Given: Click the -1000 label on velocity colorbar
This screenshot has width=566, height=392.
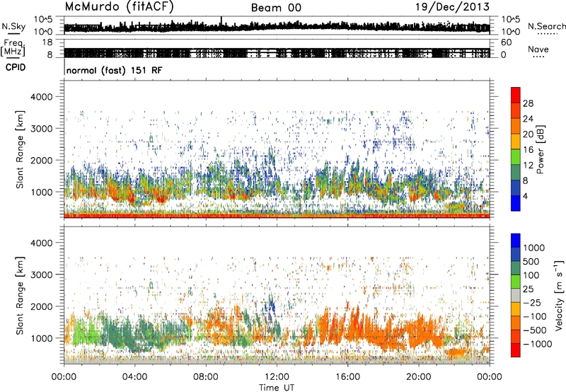Looking at the screenshot, I should point(538,344).
